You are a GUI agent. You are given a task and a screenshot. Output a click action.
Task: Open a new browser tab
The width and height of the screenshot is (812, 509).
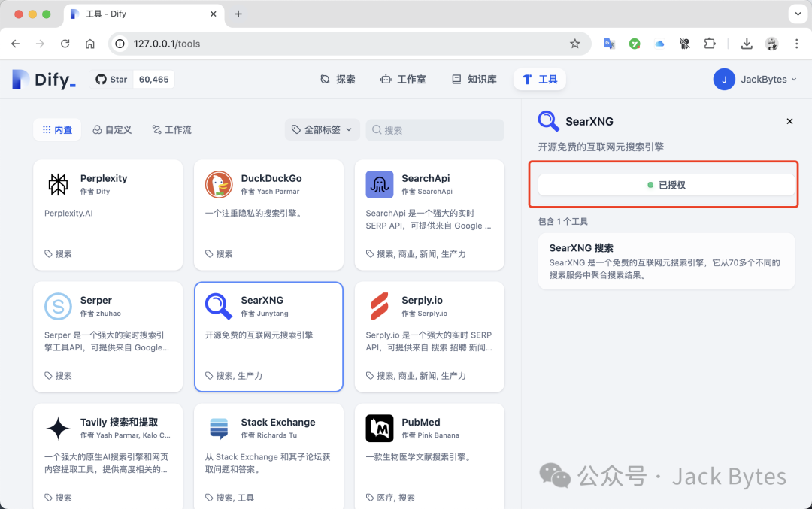tap(238, 14)
